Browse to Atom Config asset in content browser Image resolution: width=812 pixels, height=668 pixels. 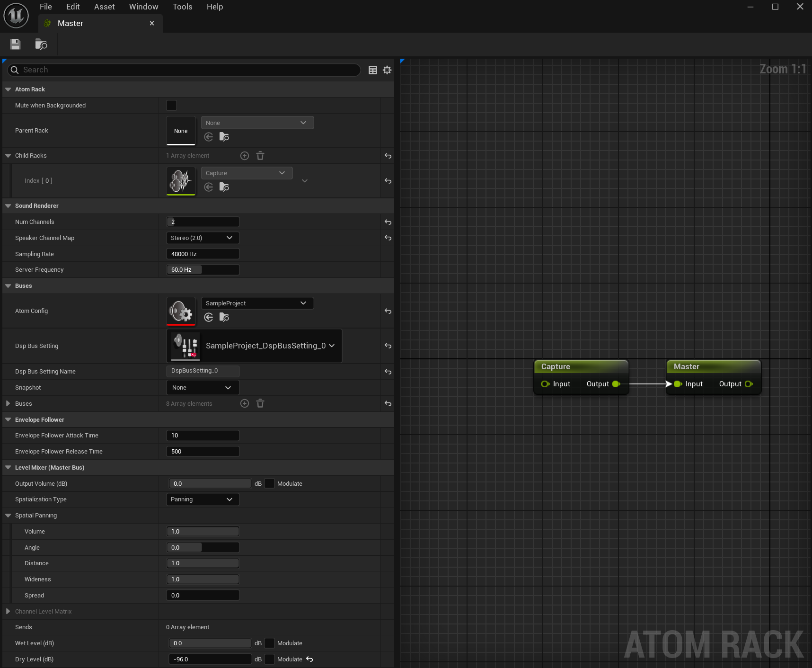224,317
